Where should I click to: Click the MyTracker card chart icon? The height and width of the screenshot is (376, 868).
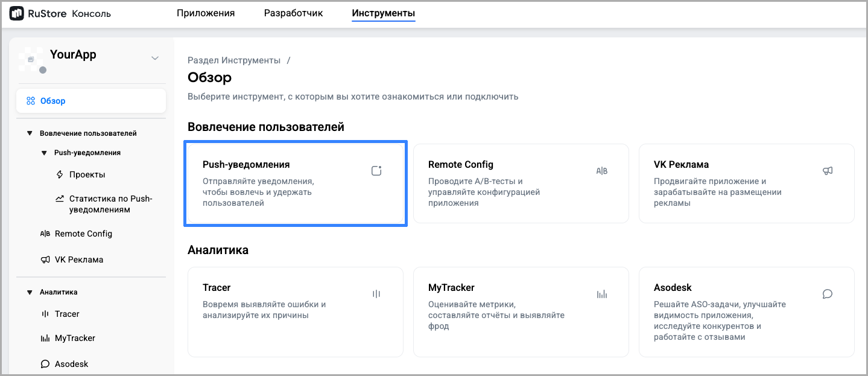tap(601, 294)
